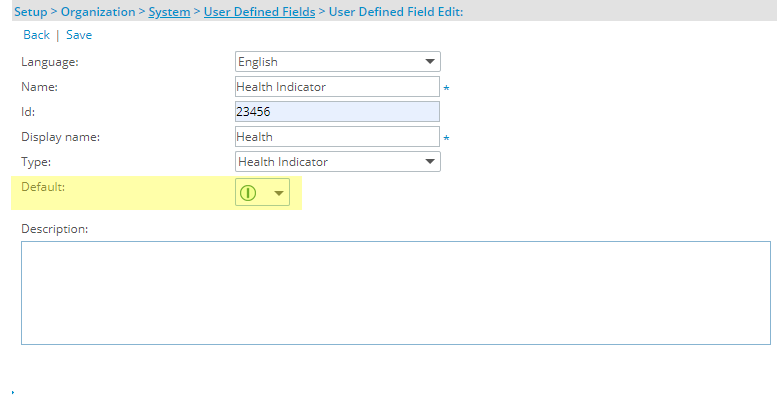
Task: Open the Language dropdown showing English
Action: 337,62
